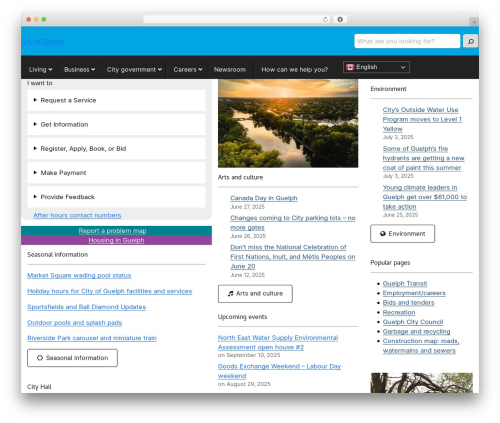The image size is (500, 423).
Task: Go to Newsroom
Action: tap(230, 69)
